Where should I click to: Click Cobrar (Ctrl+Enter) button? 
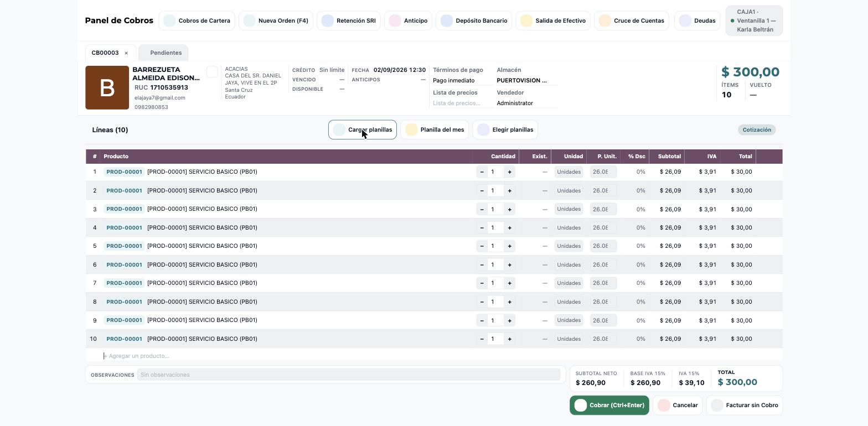[x=609, y=406]
